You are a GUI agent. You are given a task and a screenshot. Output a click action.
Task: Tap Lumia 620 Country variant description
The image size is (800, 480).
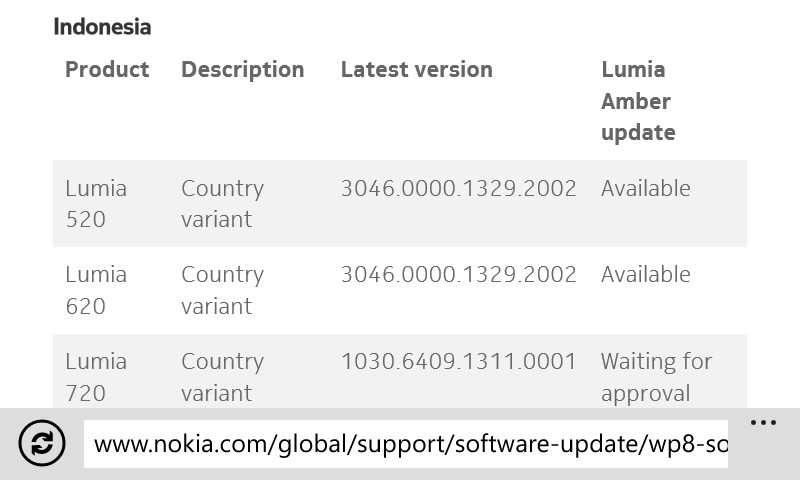(x=222, y=290)
